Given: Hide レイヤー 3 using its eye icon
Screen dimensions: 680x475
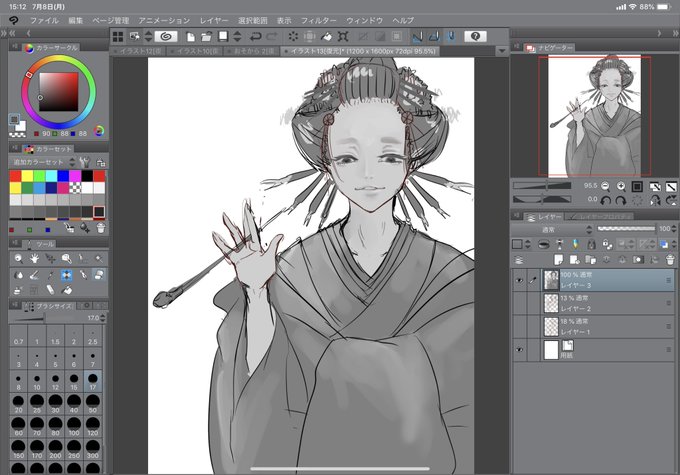Looking at the screenshot, I should pos(520,281).
